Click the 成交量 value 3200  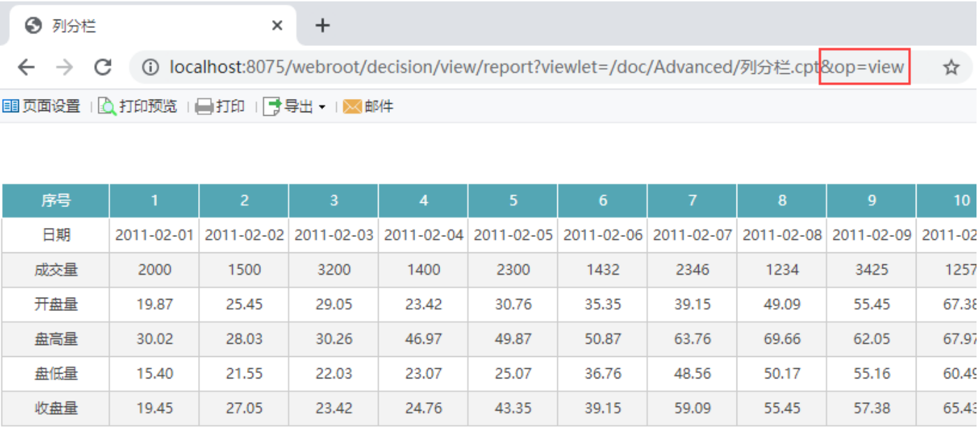tap(334, 270)
